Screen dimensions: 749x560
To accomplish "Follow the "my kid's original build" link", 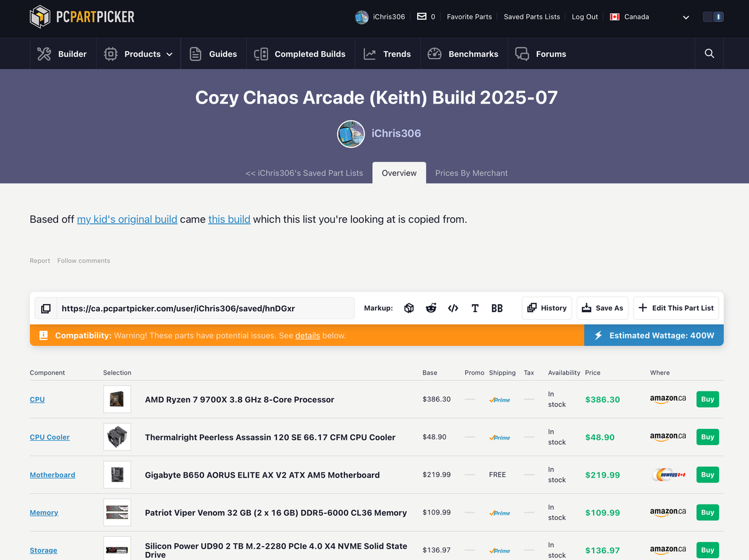I will pos(127,219).
